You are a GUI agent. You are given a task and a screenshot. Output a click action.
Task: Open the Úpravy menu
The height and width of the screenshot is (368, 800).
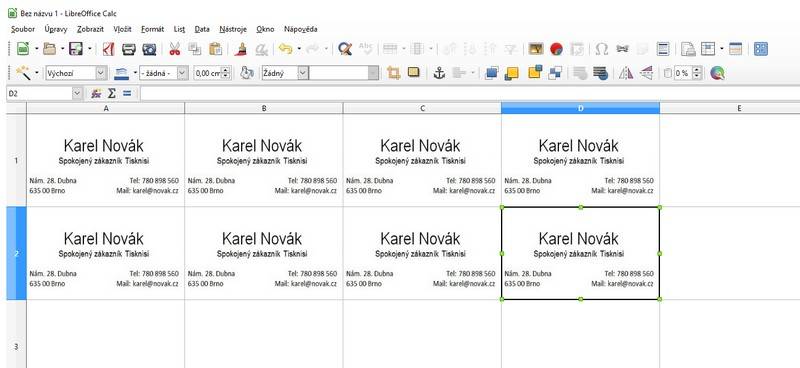(56, 29)
